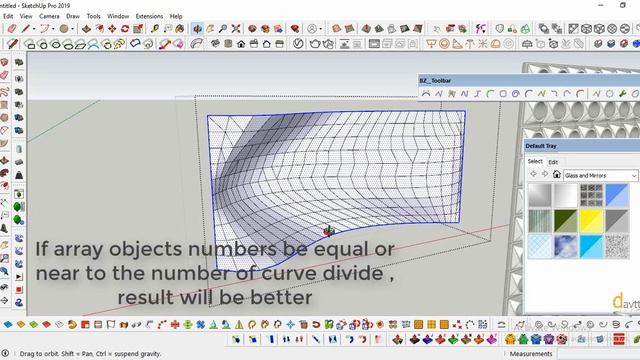Screen dimensions: 640x360
Task: Click the Default Tray title bar
Action: [582, 146]
